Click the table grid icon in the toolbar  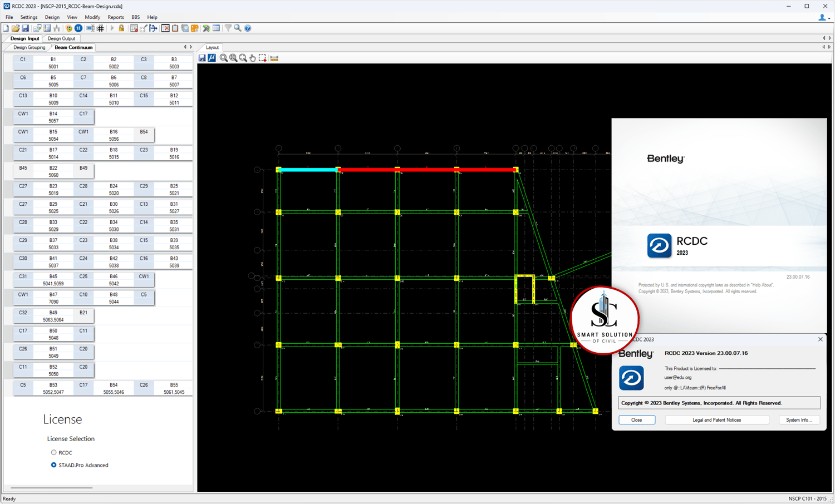pyautogui.click(x=216, y=28)
